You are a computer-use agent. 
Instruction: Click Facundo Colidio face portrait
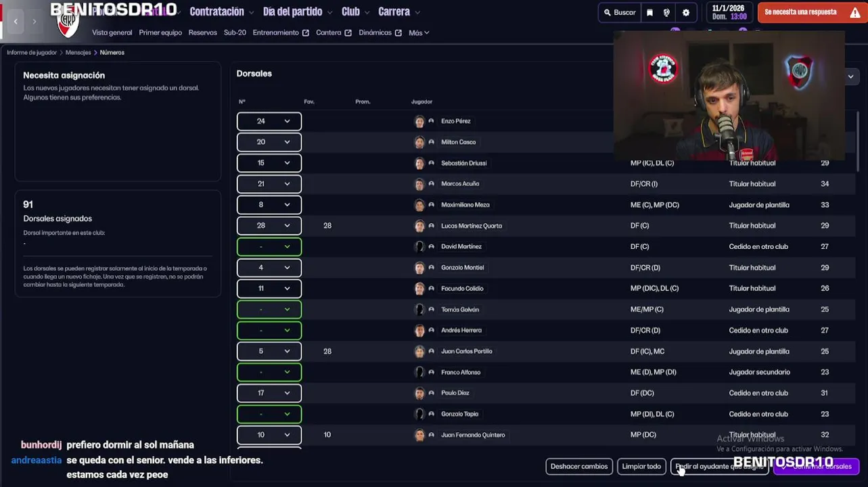tap(419, 289)
